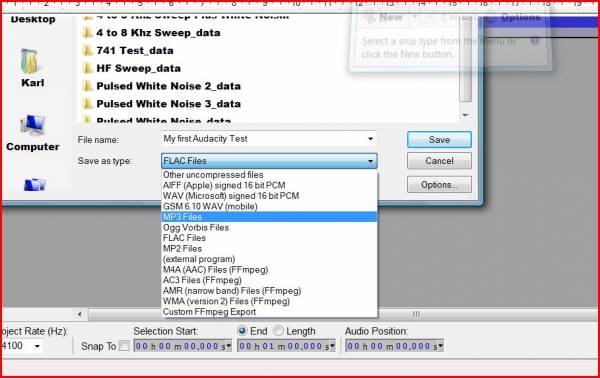Choose WMA (version 2) Files (FFmpeg)
600x378 pixels.
click(x=269, y=301)
